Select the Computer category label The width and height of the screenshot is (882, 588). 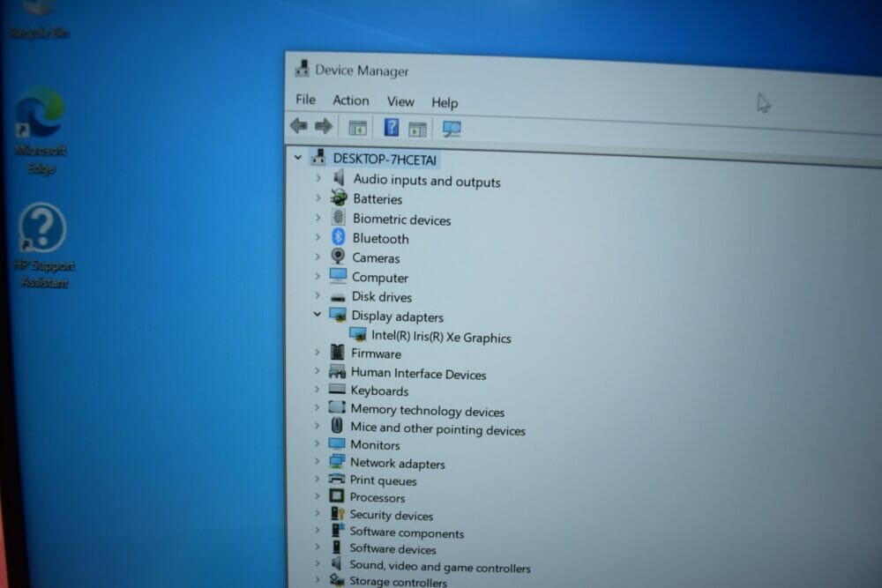pos(379,278)
